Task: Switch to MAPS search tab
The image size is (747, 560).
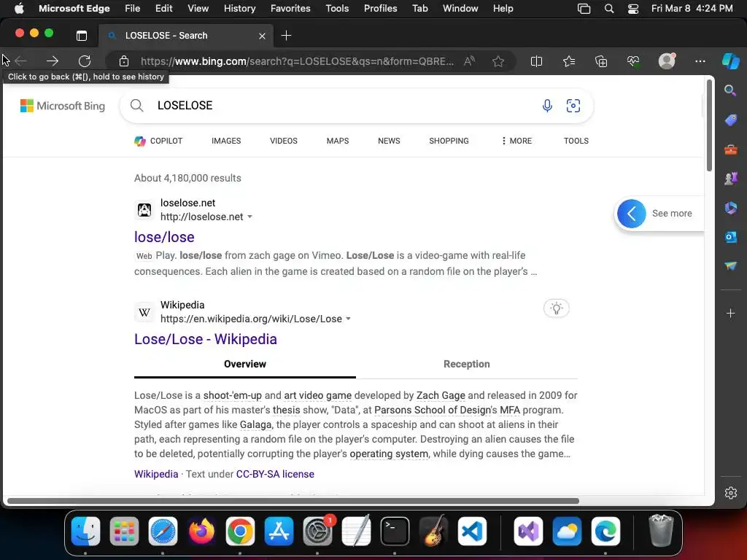Action: click(338, 141)
